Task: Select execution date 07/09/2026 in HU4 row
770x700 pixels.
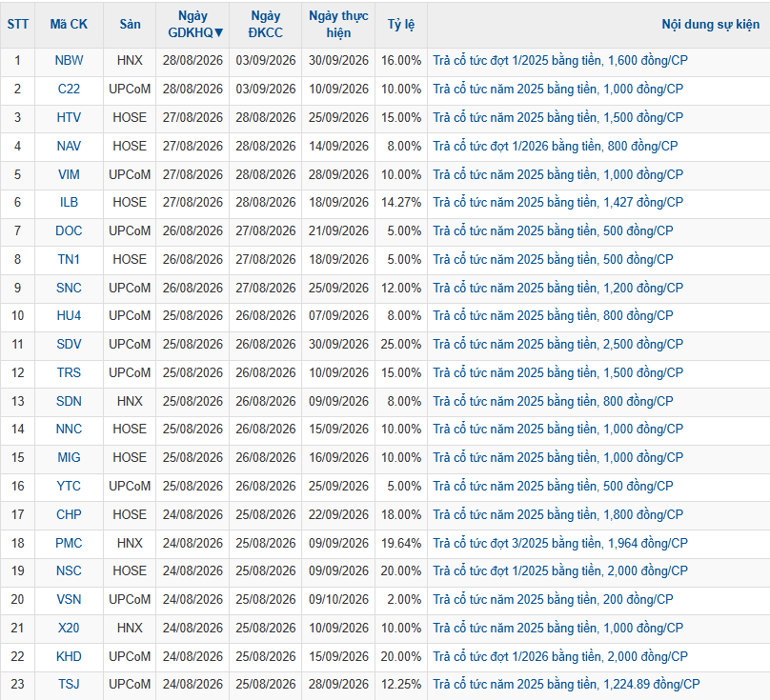Action: pos(338,315)
